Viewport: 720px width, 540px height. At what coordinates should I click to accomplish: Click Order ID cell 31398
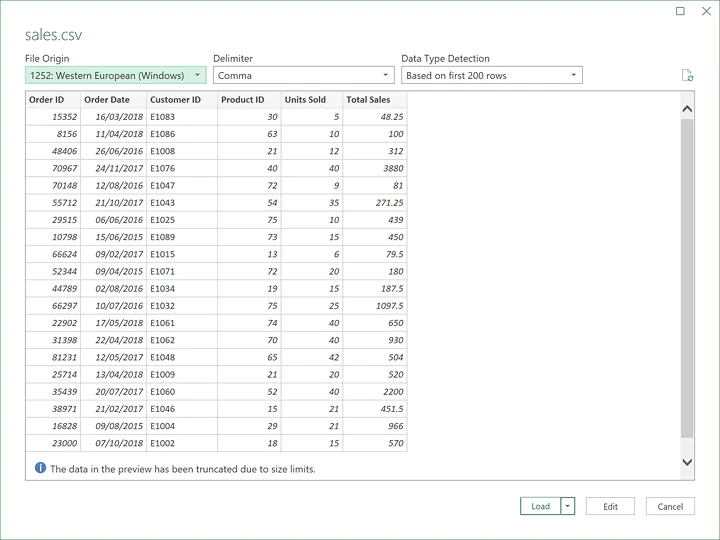click(53, 340)
